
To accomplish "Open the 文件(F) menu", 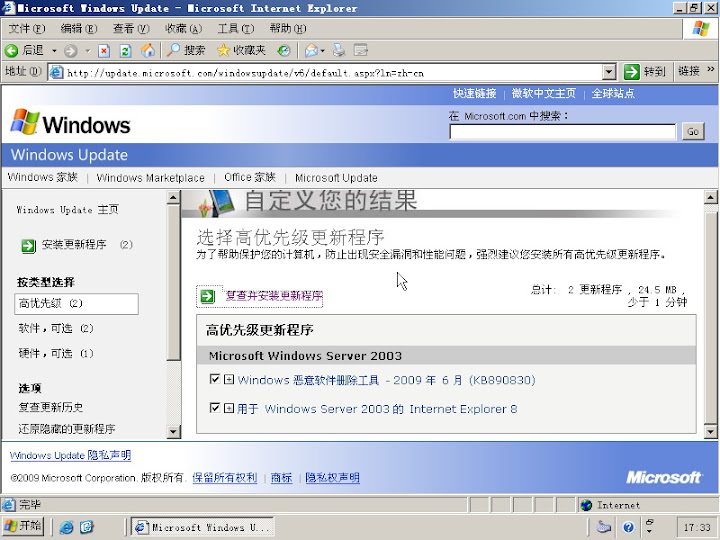I will (27, 28).
